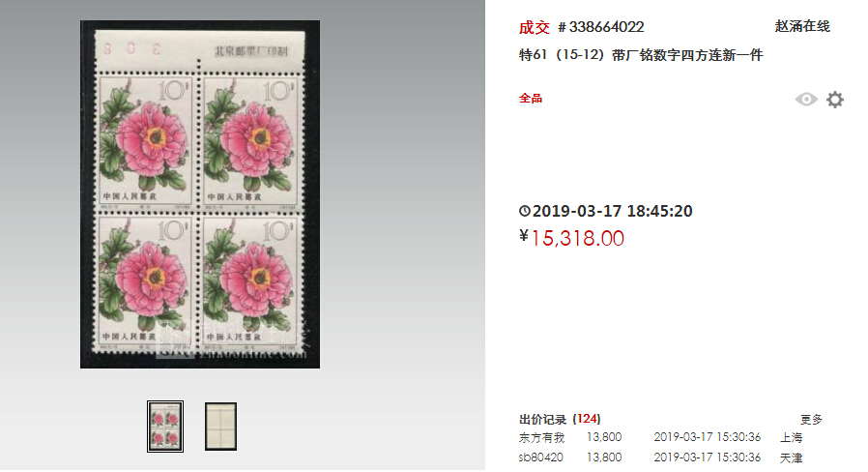The height and width of the screenshot is (472, 868).
Task: Open the main peony stamp image
Action: 200,194
